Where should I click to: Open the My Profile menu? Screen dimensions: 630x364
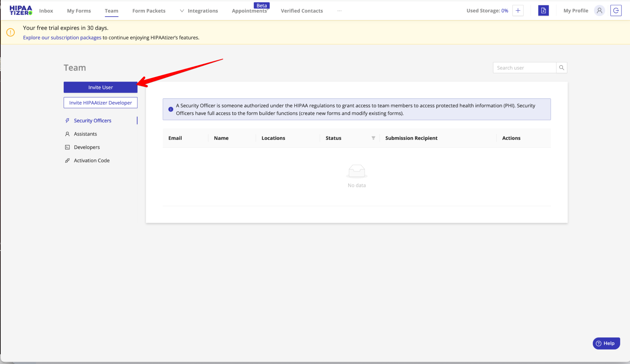[575, 11]
